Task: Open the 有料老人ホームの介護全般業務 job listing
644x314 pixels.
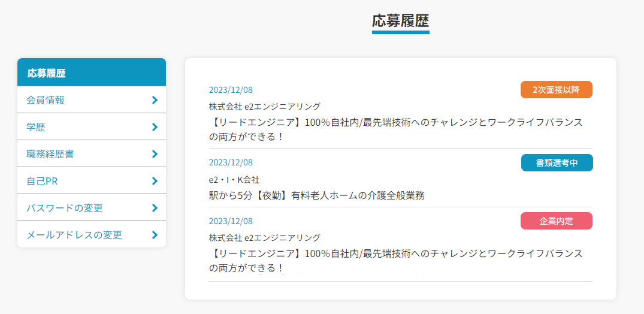Action: pyautogui.click(x=316, y=195)
